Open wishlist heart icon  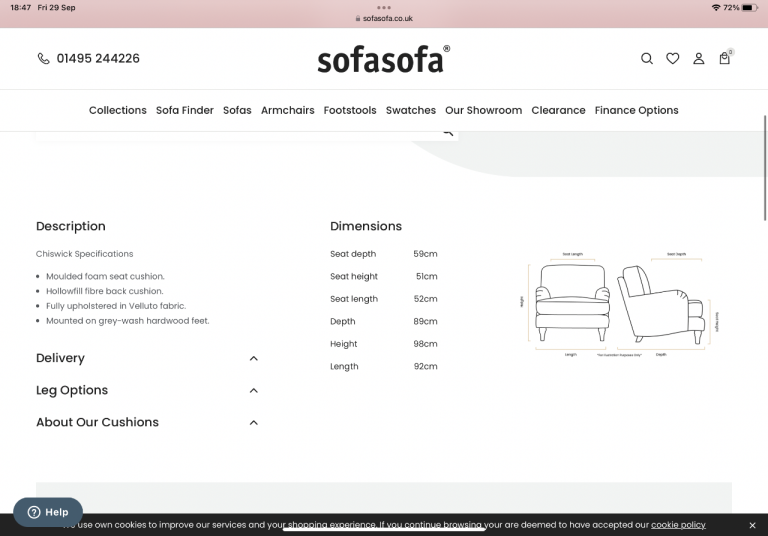click(673, 59)
